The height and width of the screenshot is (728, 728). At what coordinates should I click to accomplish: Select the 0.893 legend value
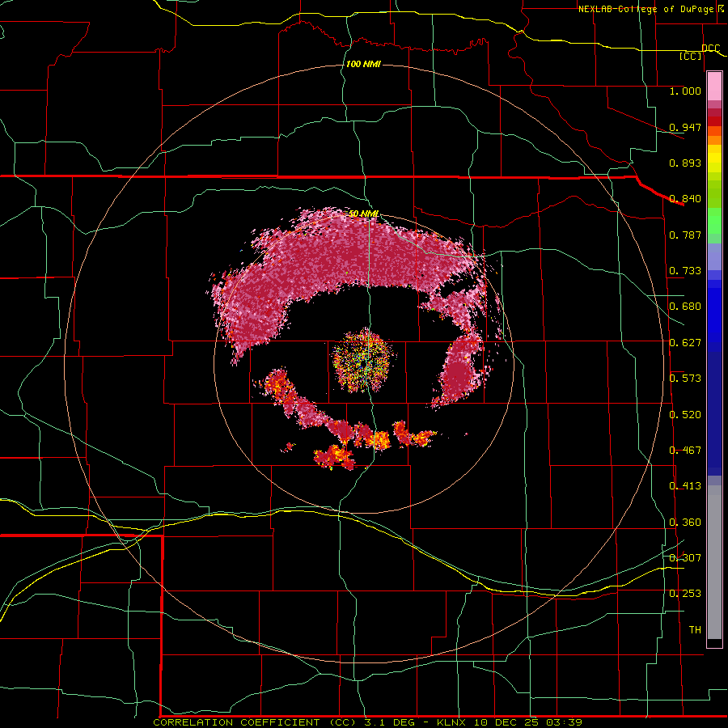point(685,163)
